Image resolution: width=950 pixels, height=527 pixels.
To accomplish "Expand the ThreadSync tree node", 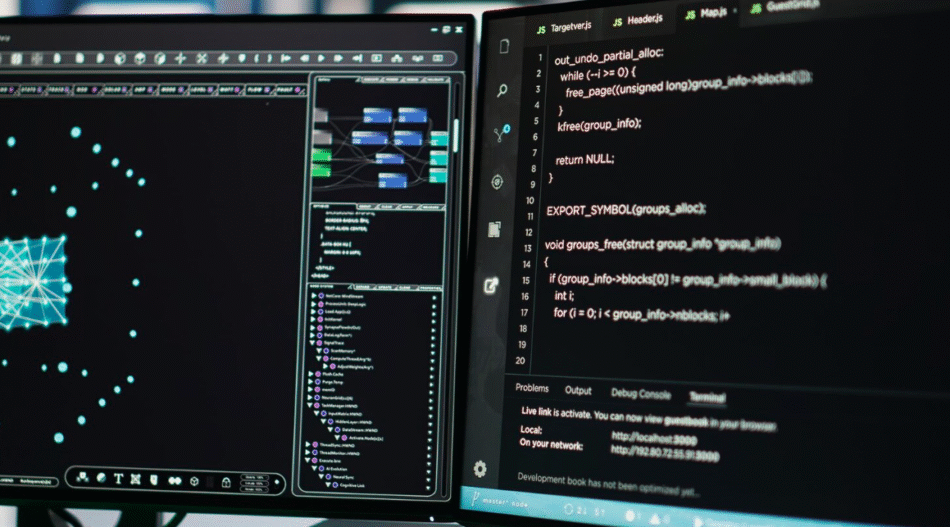I will 308,444.
